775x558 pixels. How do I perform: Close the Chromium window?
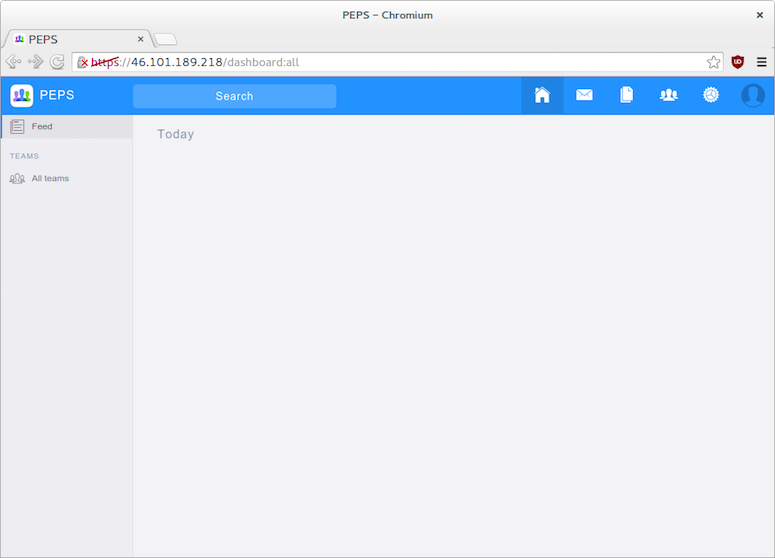[x=760, y=15]
